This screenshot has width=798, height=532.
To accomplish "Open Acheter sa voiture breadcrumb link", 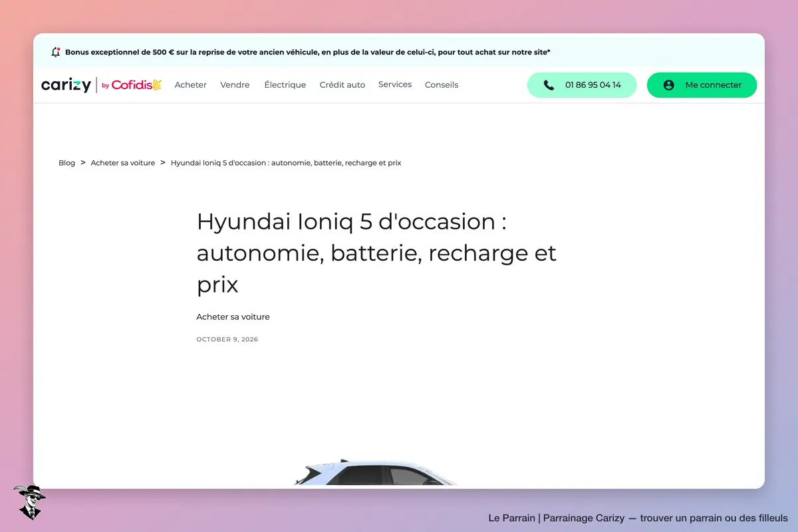I will tap(123, 163).
